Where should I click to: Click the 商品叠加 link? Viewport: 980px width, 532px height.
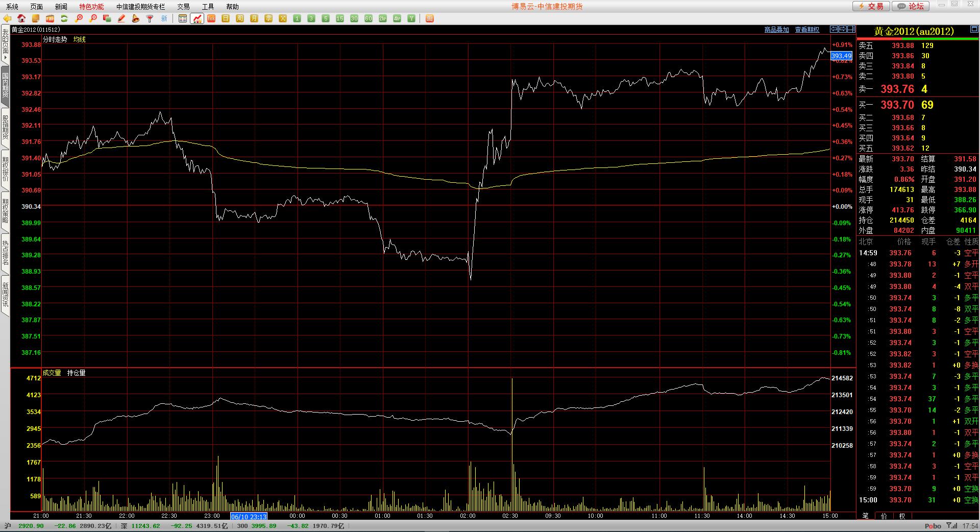tap(776, 30)
